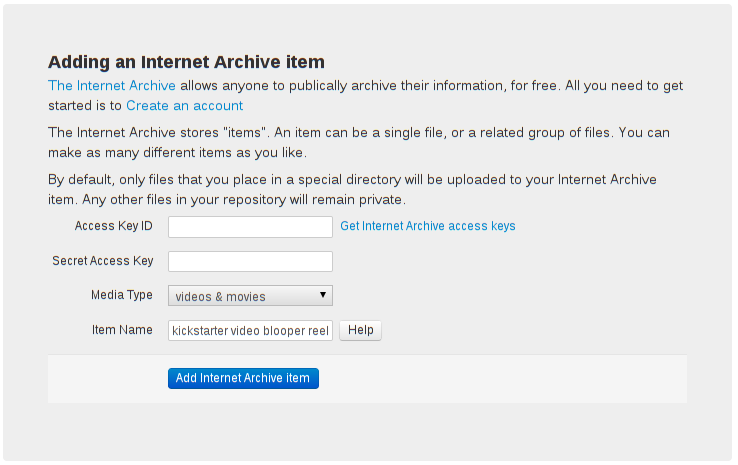Image resolution: width=738 pixels, height=465 pixels.
Task: Select the Item Name text field
Action: tap(250, 330)
